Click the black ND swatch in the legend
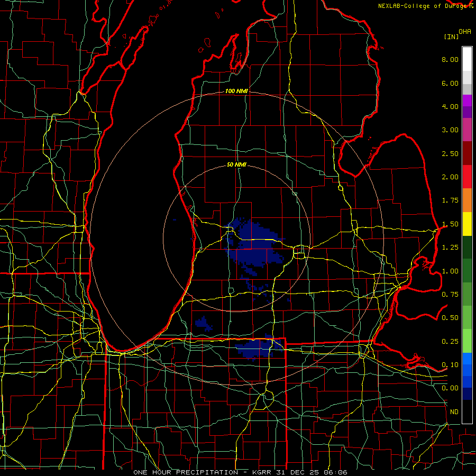The height and width of the screenshot is (476, 476). 467,411
